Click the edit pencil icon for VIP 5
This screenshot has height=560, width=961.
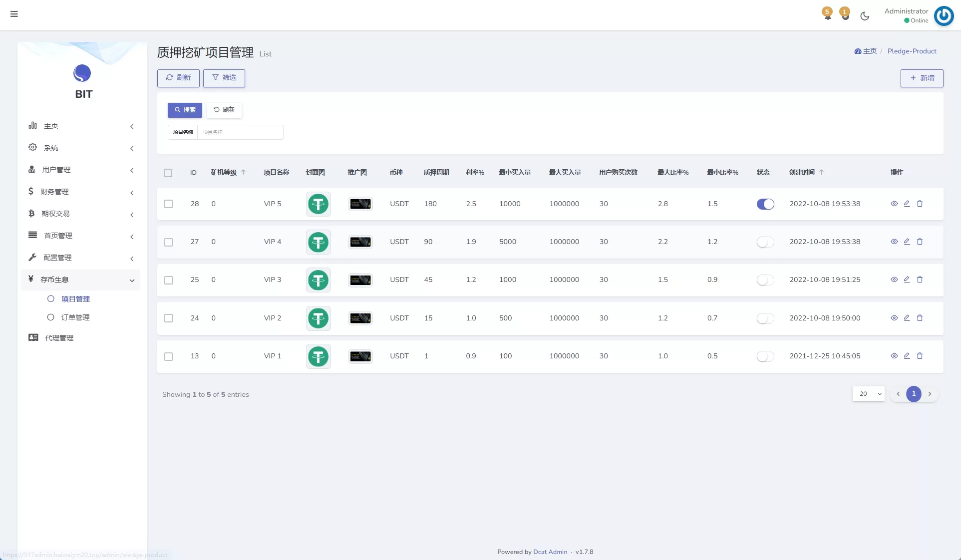[x=907, y=204]
